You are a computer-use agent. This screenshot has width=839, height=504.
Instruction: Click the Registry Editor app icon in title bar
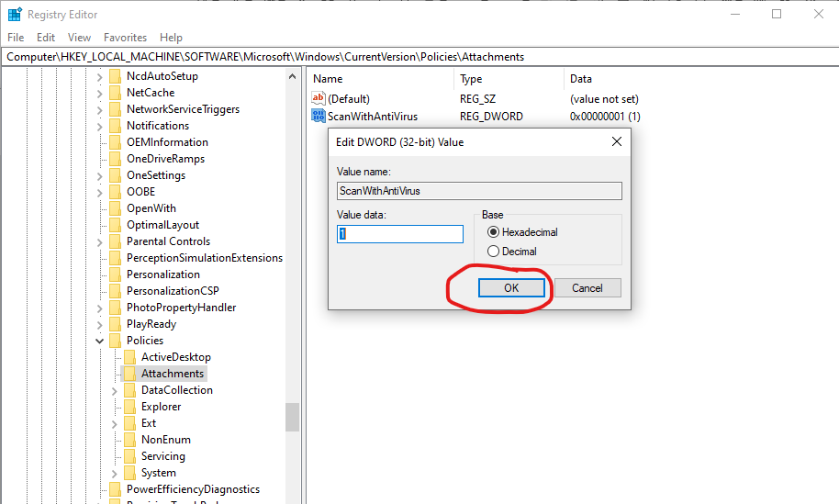[15, 15]
